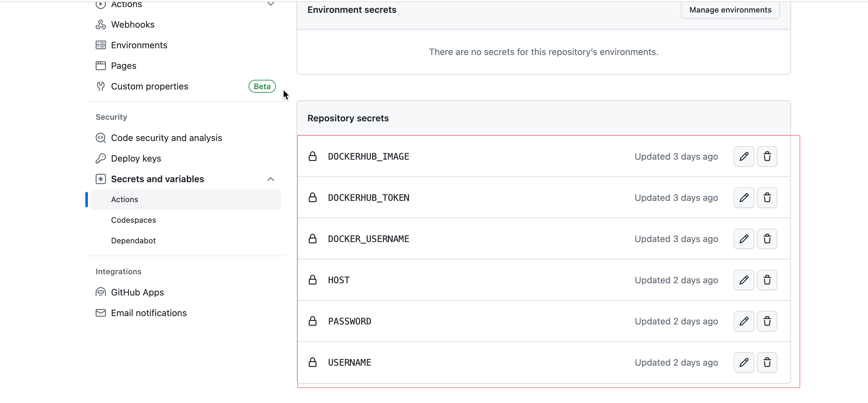This screenshot has height=403, width=868.
Task: Open the Pages settings
Action: (123, 66)
